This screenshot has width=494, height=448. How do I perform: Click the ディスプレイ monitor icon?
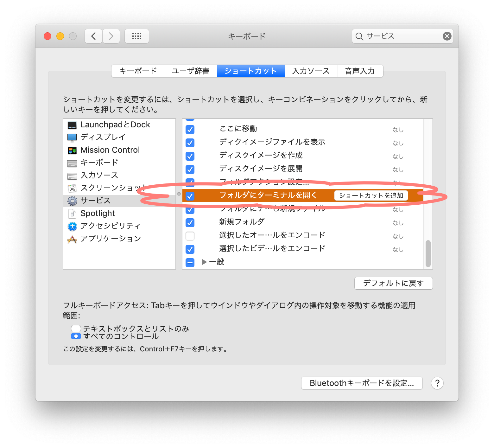(72, 138)
